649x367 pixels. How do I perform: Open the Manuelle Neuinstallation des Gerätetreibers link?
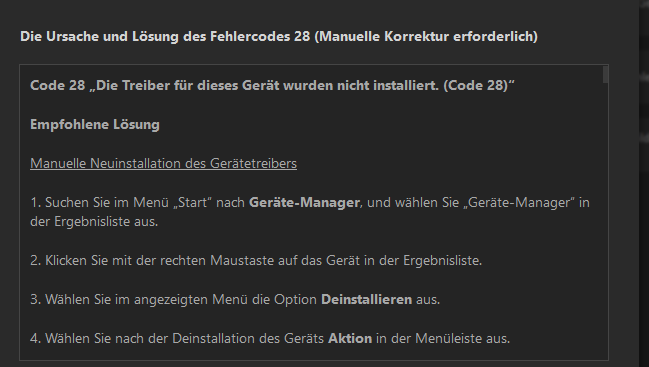pos(163,163)
